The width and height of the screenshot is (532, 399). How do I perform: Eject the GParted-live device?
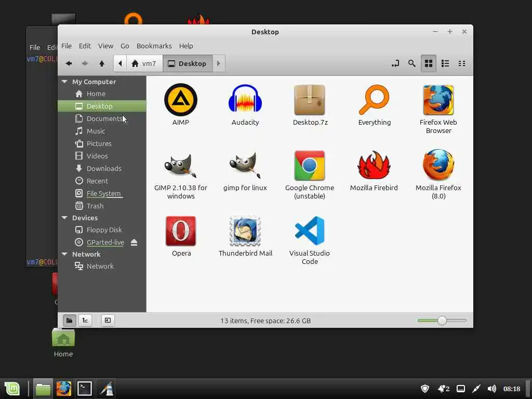point(134,242)
